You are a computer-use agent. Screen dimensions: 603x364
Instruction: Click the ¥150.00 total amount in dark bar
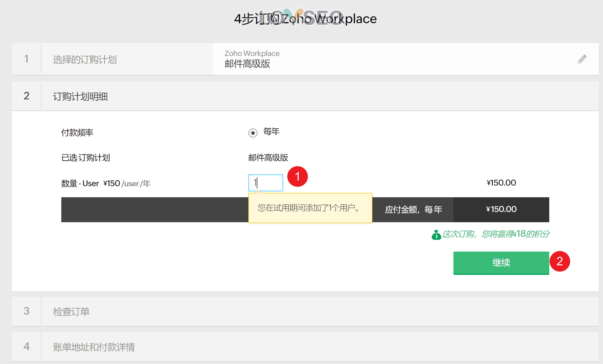(501, 209)
